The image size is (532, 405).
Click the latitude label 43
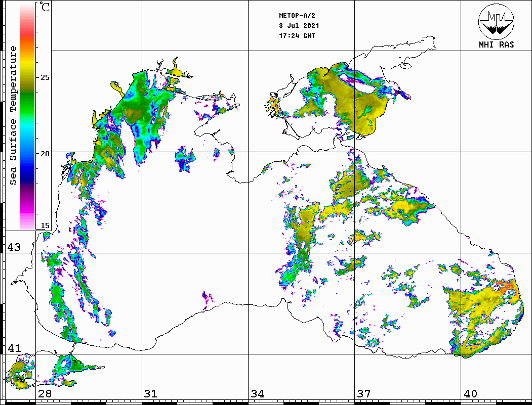[14, 247]
